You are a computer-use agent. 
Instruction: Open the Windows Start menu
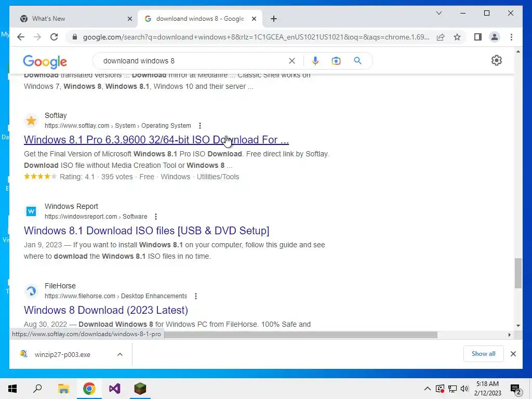tap(12, 389)
